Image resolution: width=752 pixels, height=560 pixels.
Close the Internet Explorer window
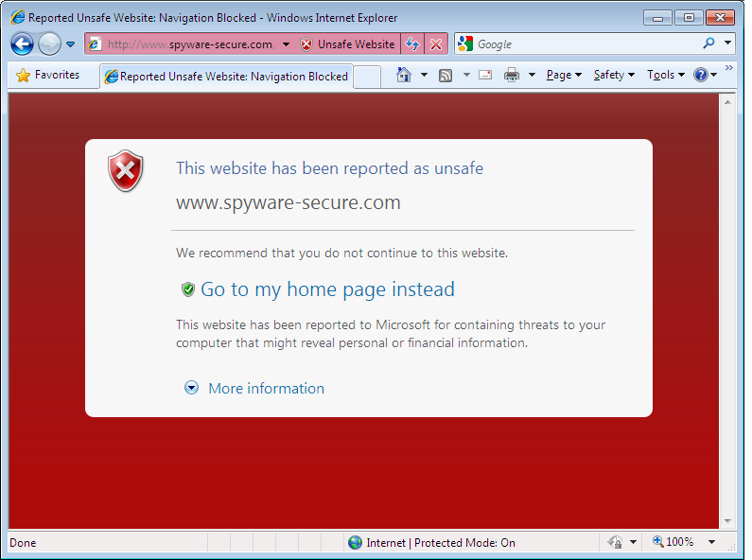pos(720,18)
